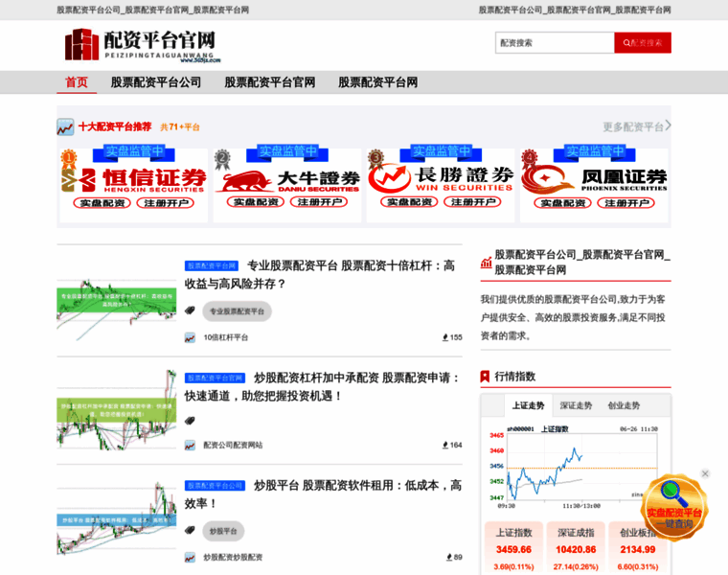This screenshot has height=575, width=728.
Task: Click the chart icon beside 配资公司配资网站
Action: 190,446
